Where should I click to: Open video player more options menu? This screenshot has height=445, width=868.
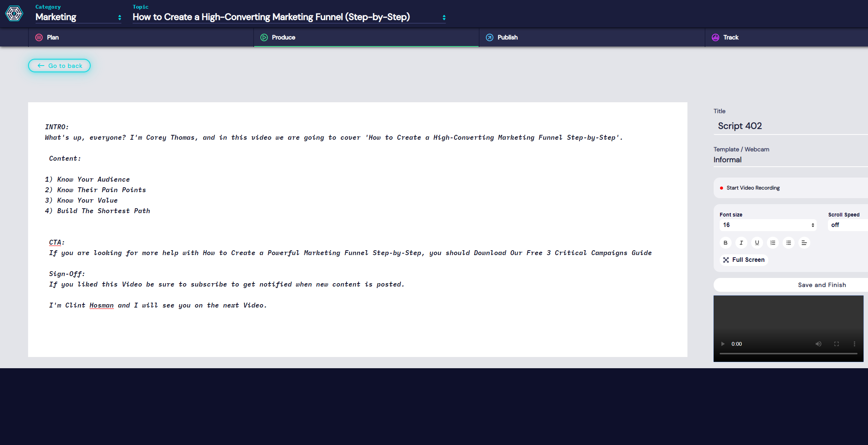click(855, 344)
